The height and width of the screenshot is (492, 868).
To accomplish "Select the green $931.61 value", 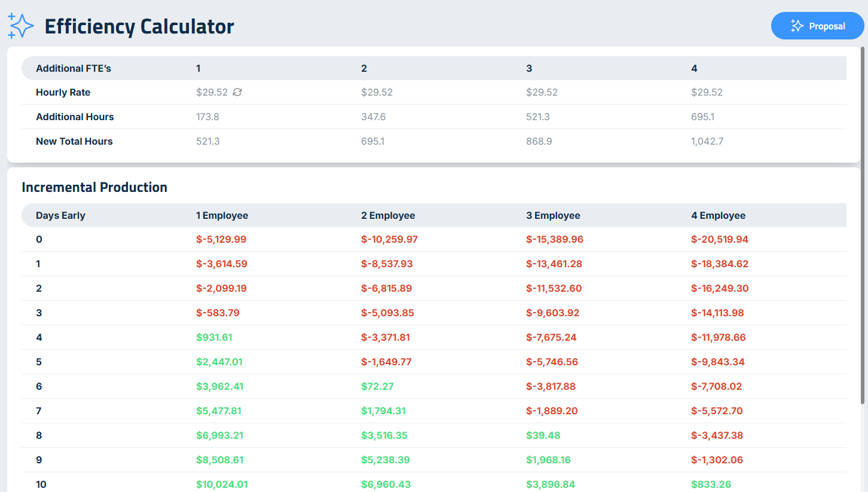I will [214, 337].
